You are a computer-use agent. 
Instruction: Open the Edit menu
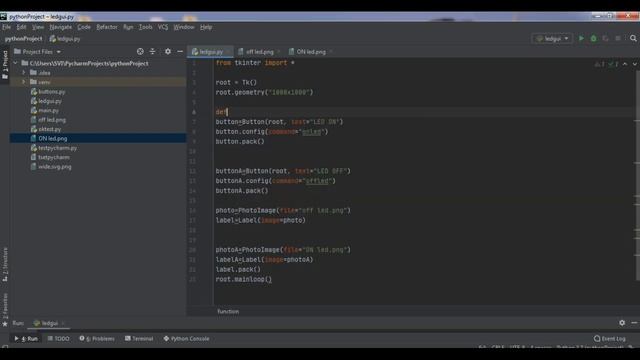point(21,27)
